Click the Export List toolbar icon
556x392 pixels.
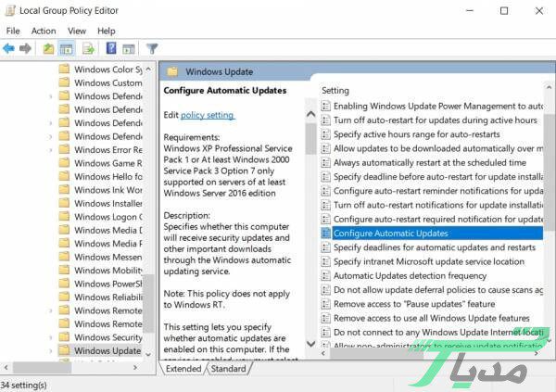tap(89, 48)
